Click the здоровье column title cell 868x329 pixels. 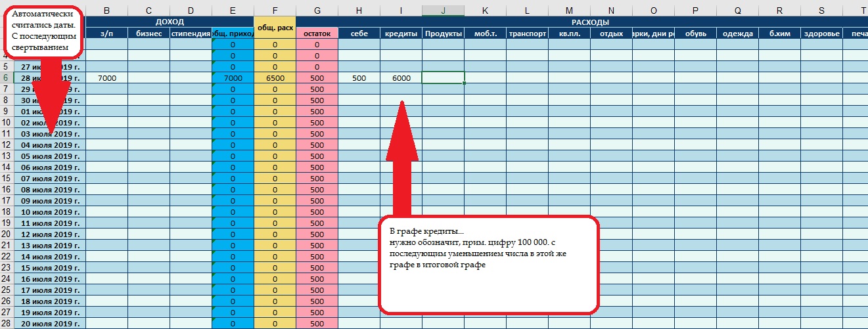821,33
